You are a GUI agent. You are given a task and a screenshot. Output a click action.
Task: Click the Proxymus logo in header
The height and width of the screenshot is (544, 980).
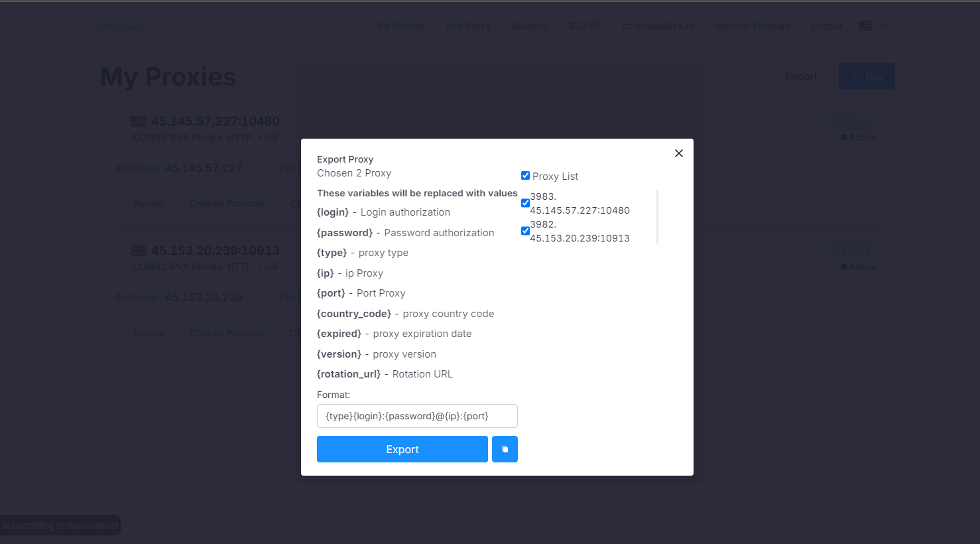click(121, 27)
